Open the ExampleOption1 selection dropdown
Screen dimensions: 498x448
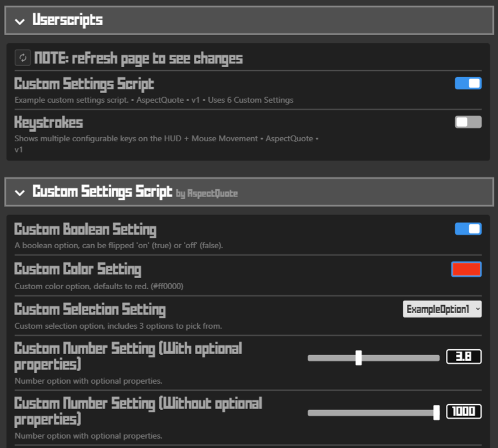pos(442,309)
